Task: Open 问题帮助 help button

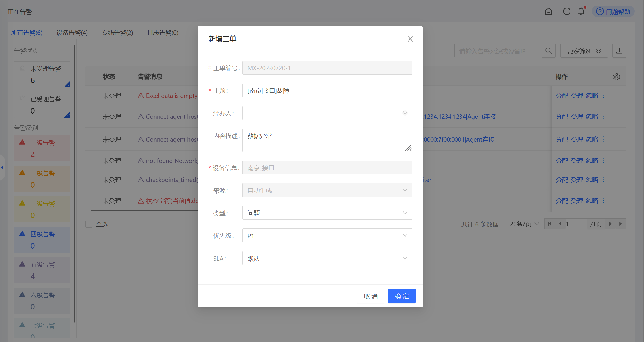Action: (x=613, y=12)
